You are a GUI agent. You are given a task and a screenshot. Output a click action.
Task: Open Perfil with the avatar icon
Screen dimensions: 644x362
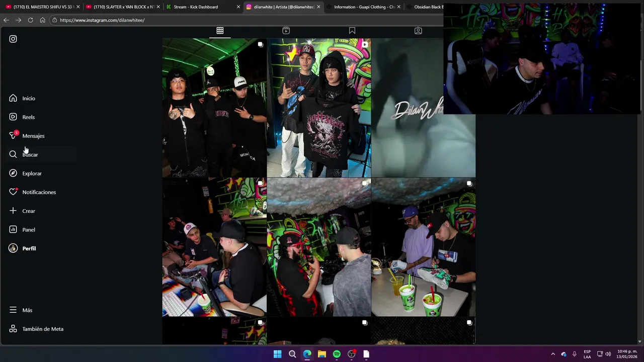(22, 248)
